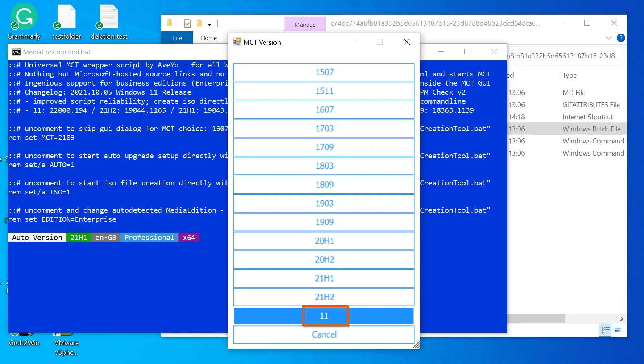Screen dimensions: 644x364
Task: Pick the 1607 version option
Action: click(324, 110)
